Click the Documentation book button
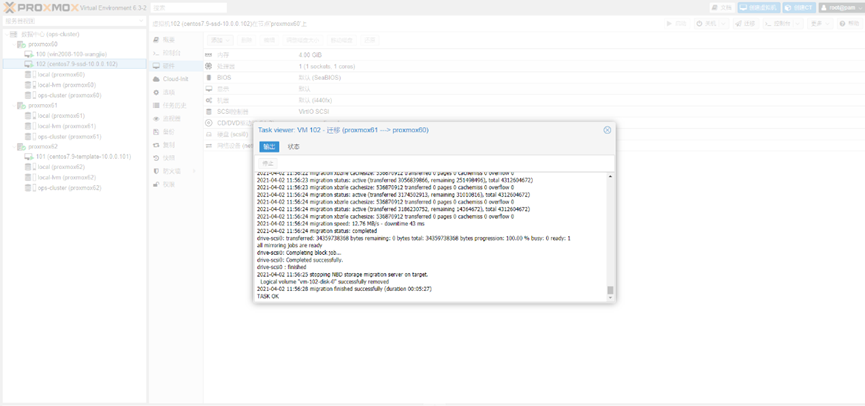 click(x=722, y=7)
